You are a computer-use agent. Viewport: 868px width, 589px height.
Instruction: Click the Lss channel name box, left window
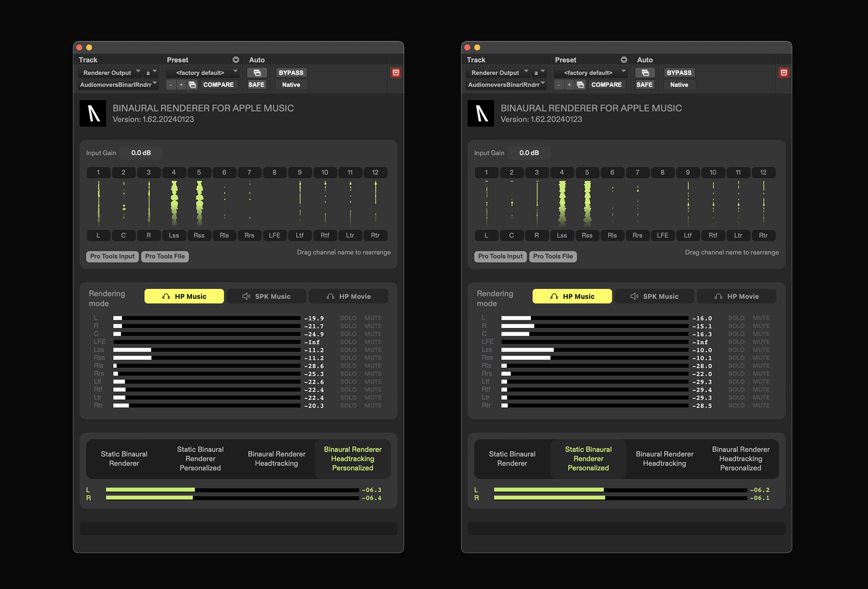tap(174, 235)
